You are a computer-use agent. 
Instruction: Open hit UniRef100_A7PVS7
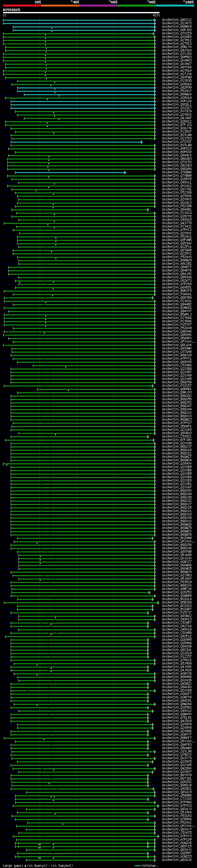click(176, 423)
